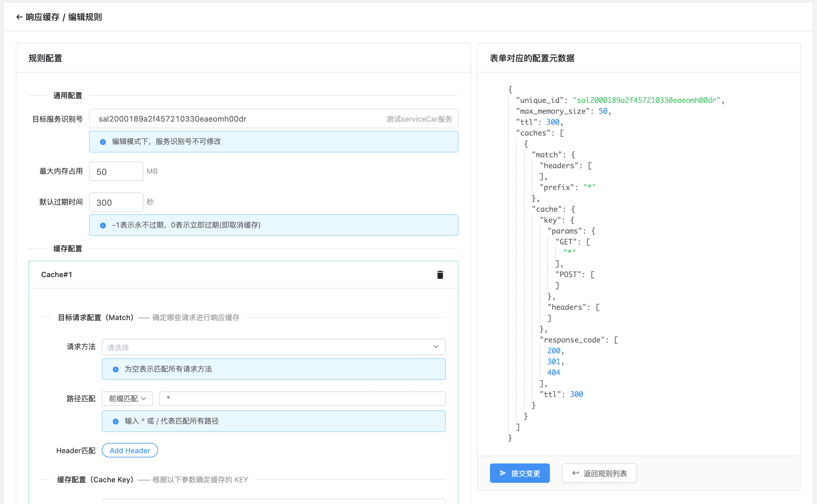The image size is (817, 504).
Task: Click the 路径匹配 value input with asterisk
Action: click(302, 399)
